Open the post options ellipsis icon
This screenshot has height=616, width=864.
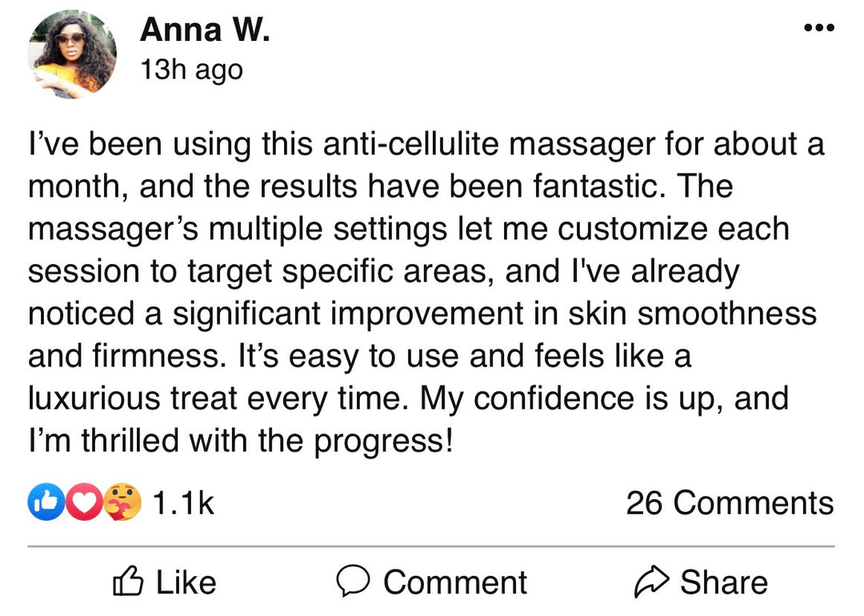coord(818,27)
